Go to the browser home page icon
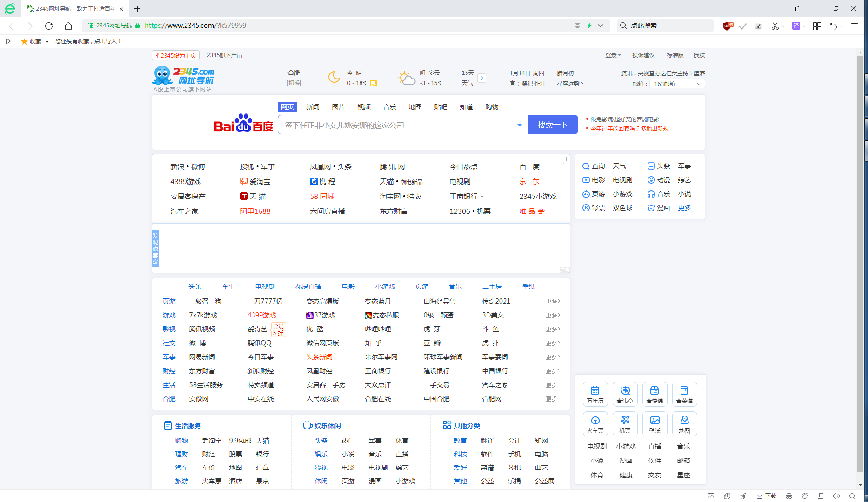Screen dimensions: 868x502 [68, 26]
